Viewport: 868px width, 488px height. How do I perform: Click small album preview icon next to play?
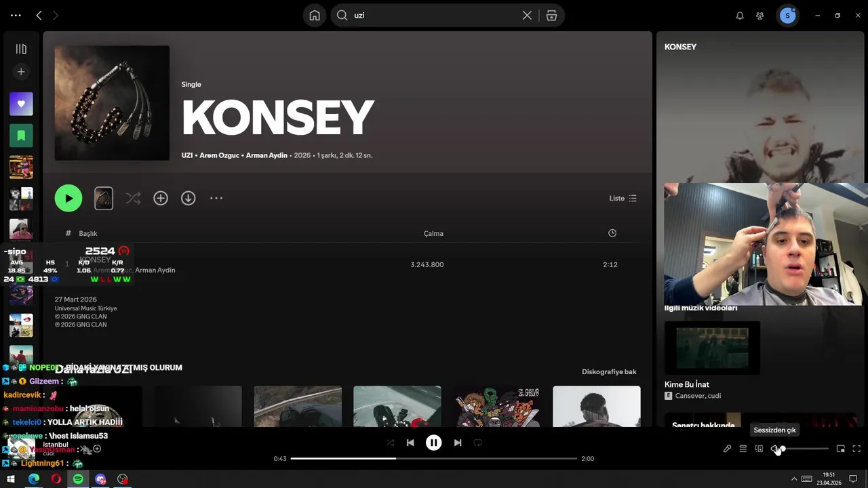(x=104, y=198)
